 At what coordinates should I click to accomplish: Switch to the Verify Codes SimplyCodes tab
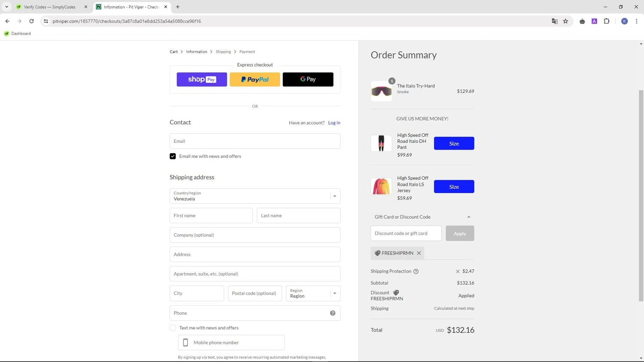[50, 7]
